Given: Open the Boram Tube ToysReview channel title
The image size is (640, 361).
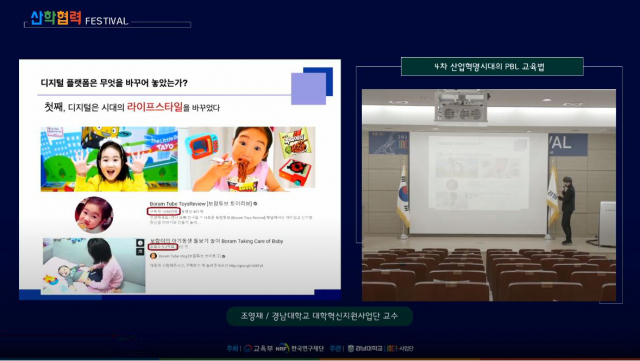Looking at the screenshot, I should tap(201, 203).
